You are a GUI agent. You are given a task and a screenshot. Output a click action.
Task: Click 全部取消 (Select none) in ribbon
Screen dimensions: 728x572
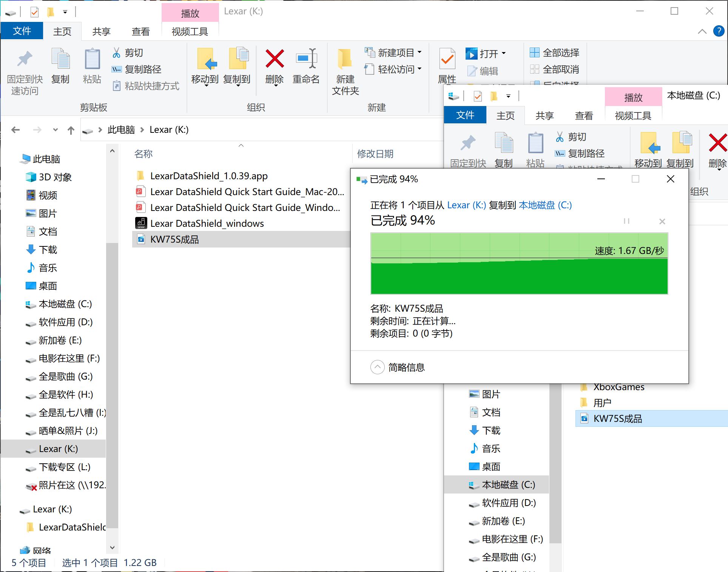point(555,69)
